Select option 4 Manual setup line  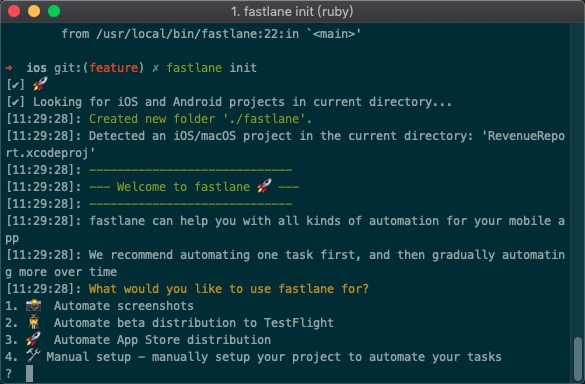point(253,357)
